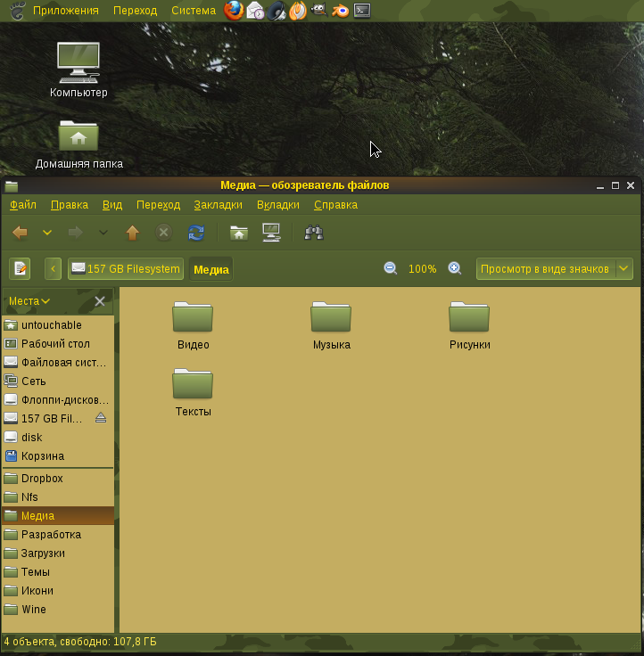Reload the current folder

point(196,233)
